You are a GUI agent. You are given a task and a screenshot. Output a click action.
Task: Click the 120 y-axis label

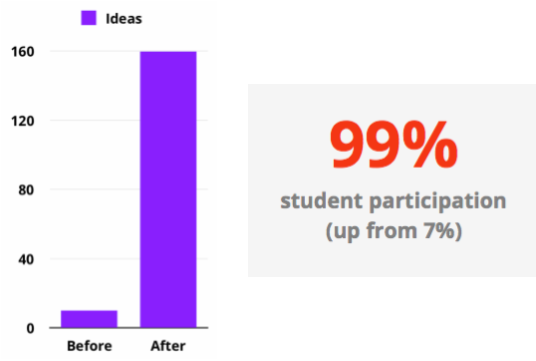tap(23, 121)
